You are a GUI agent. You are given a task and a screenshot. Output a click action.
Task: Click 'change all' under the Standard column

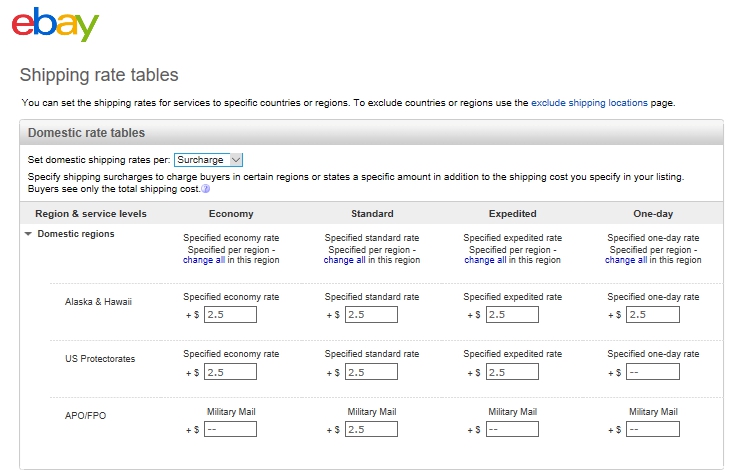[345, 260]
